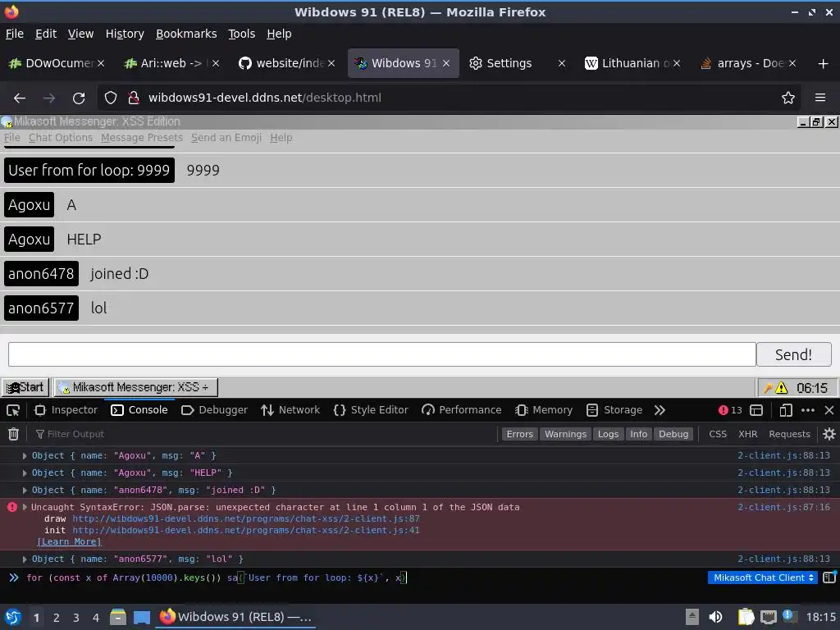The image size is (840, 630).
Task: Click the Send! button
Action: [794, 354]
